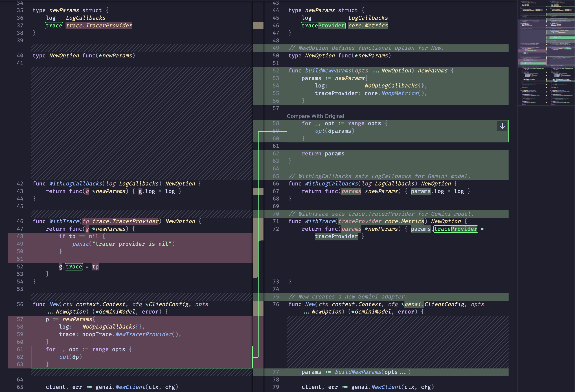Viewport: 575px width, 392px height.
Task: Click the buildNewParams call on line 77
Action: [358, 372]
